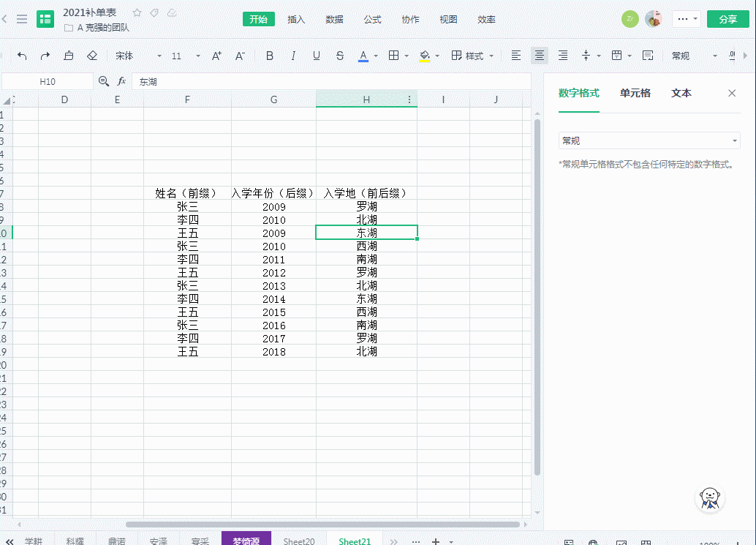Screen dimensions: 756x545
Task: Select column G header
Action: pyautogui.click(x=274, y=99)
